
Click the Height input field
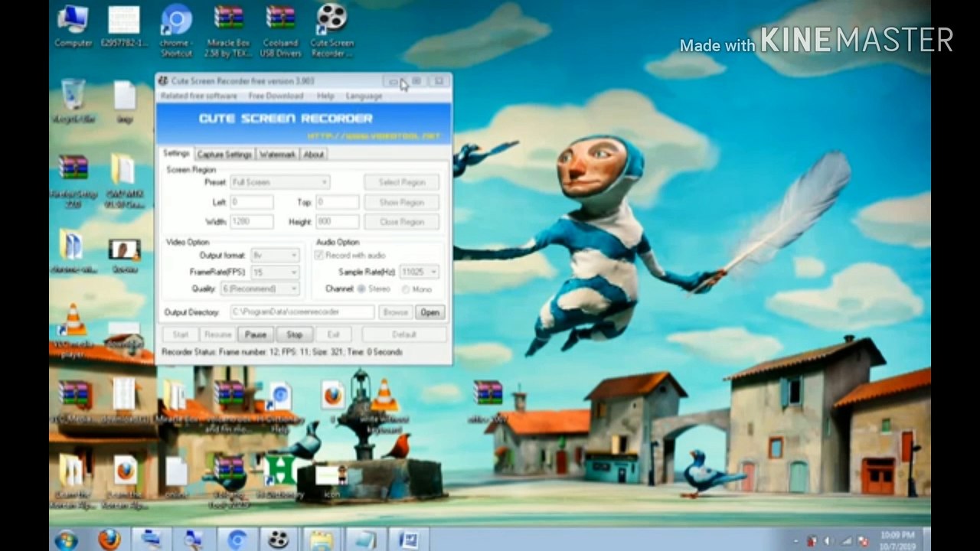click(x=337, y=222)
